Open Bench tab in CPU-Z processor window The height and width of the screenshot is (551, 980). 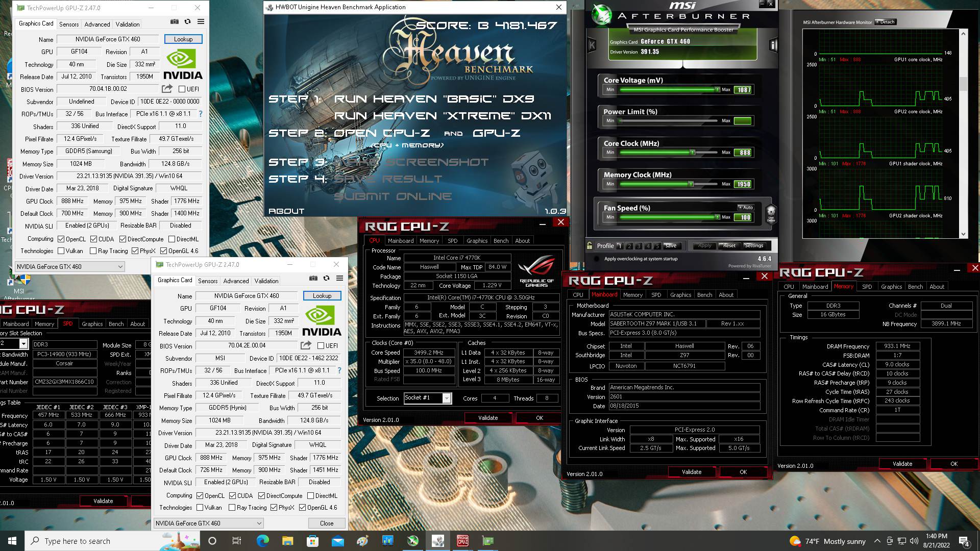tap(501, 241)
